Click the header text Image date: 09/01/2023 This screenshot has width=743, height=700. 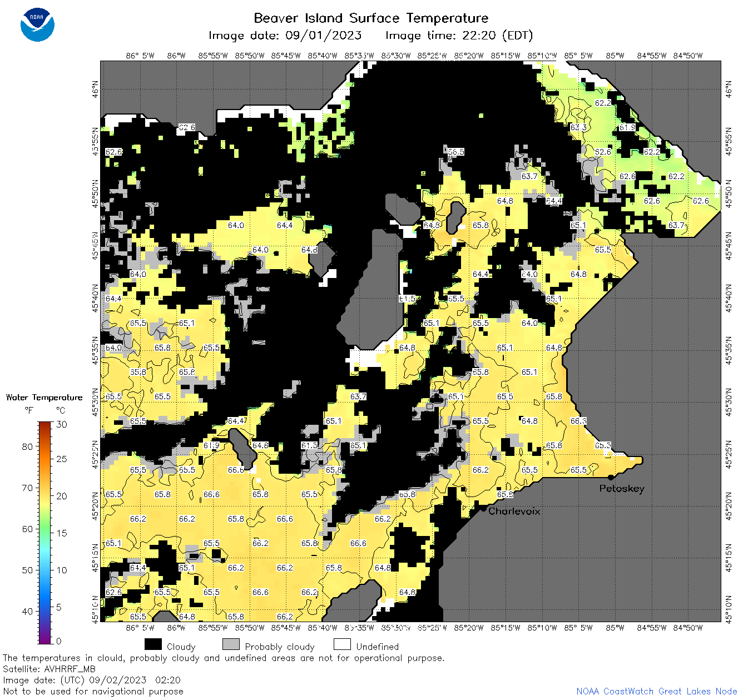[285, 36]
